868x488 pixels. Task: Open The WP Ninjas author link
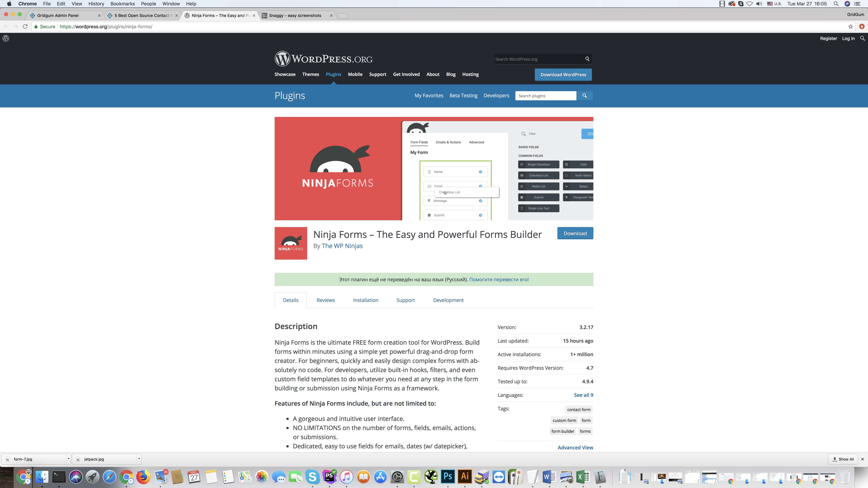pos(342,246)
